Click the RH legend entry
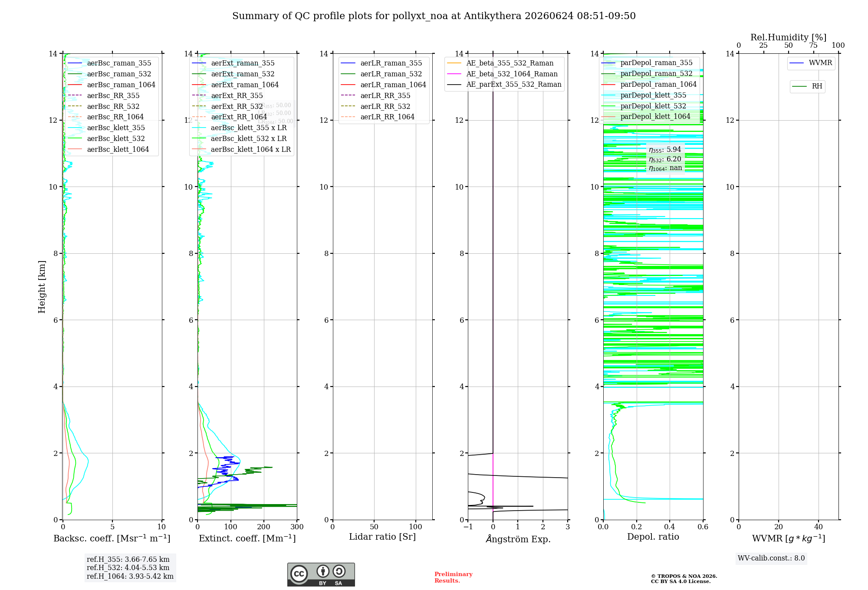This screenshot has width=868, height=590. 807,86
